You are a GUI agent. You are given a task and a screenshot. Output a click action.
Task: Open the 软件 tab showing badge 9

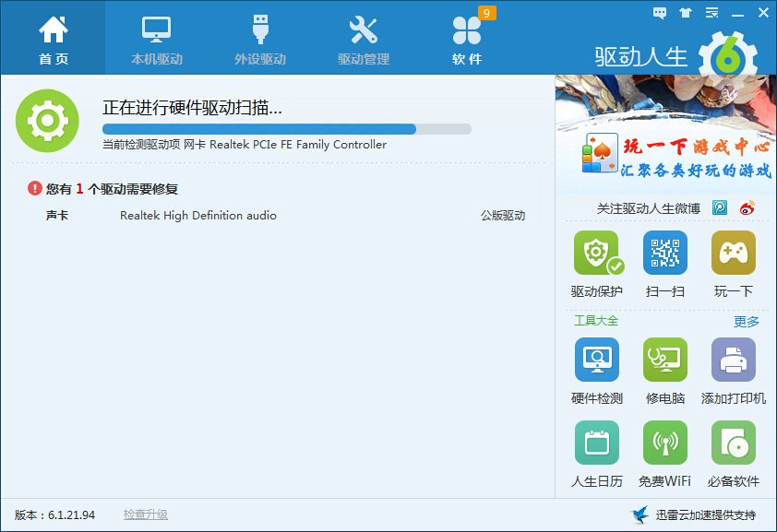[x=466, y=39]
